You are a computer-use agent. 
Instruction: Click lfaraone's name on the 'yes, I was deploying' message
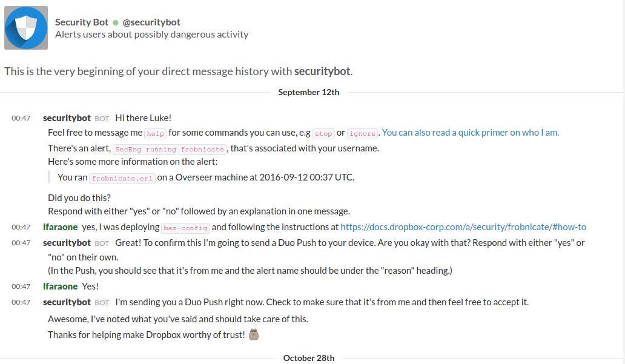(60, 227)
